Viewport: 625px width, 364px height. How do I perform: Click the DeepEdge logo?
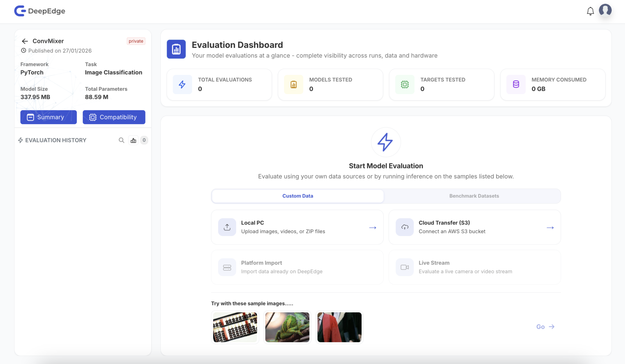click(40, 11)
